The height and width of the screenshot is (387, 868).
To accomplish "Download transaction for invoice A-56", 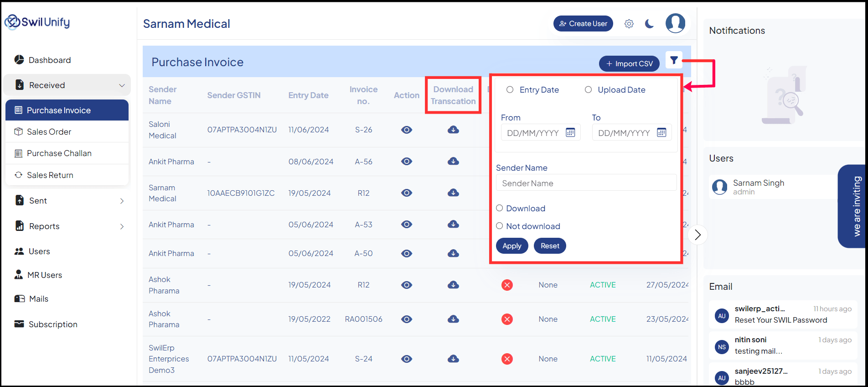I will coord(453,161).
